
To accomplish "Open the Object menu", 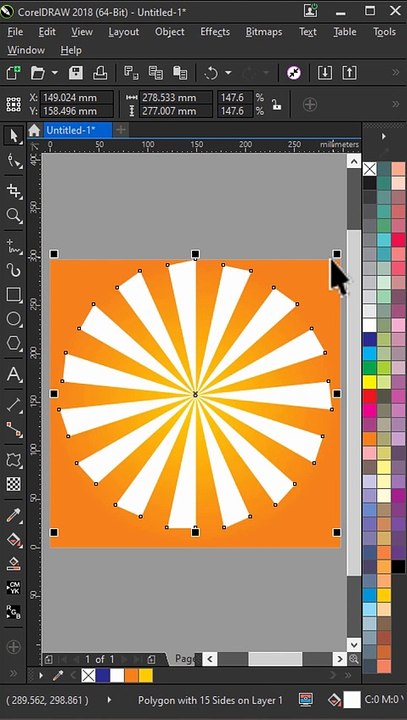I will click(170, 32).
